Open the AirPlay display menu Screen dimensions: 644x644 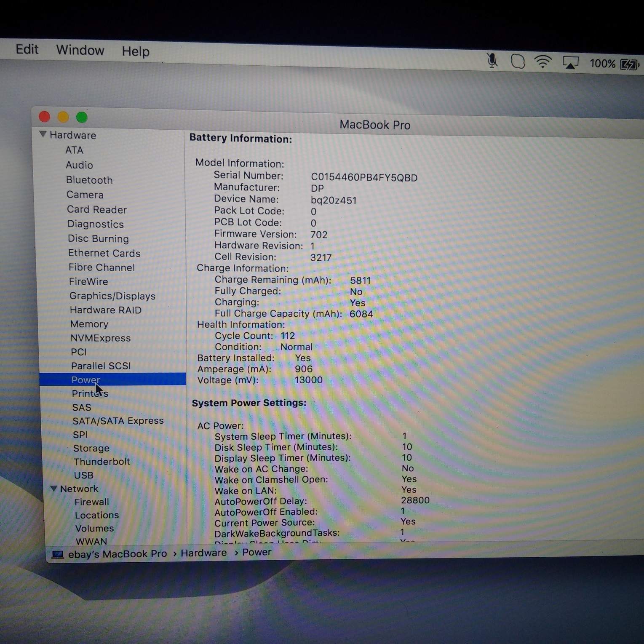(x=570, y=63)
